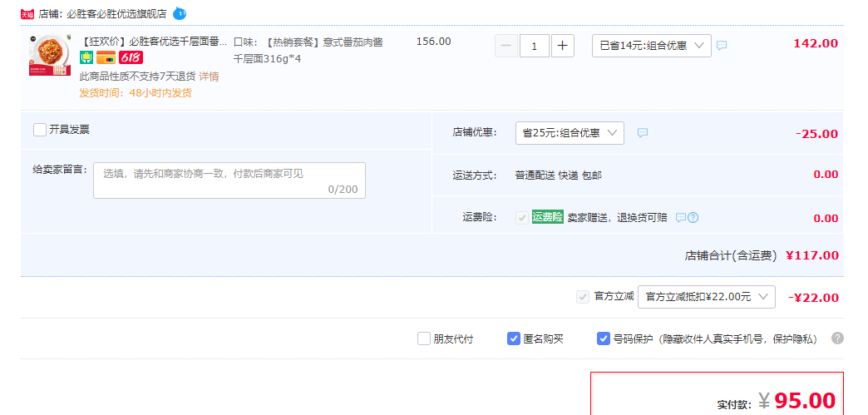Click the store discount amount -25.00
Image resolution: width=868 pixels, height=415 pixels.
tap(816, 134)
